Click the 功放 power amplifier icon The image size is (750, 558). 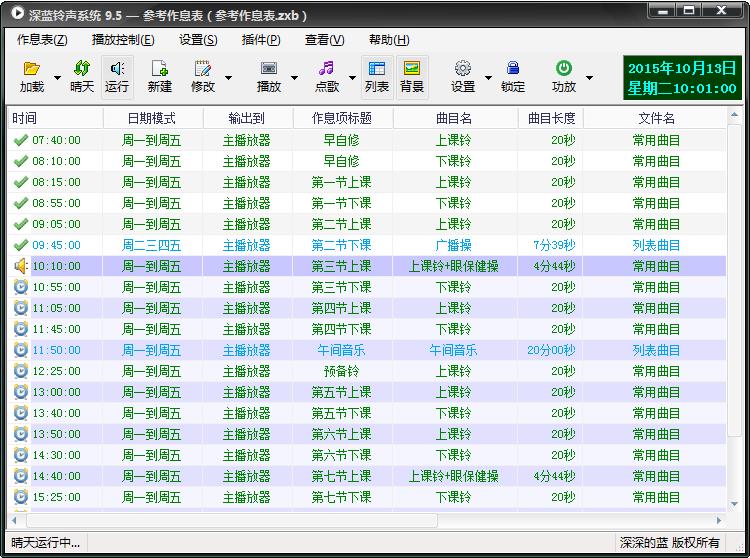point(564,69)
